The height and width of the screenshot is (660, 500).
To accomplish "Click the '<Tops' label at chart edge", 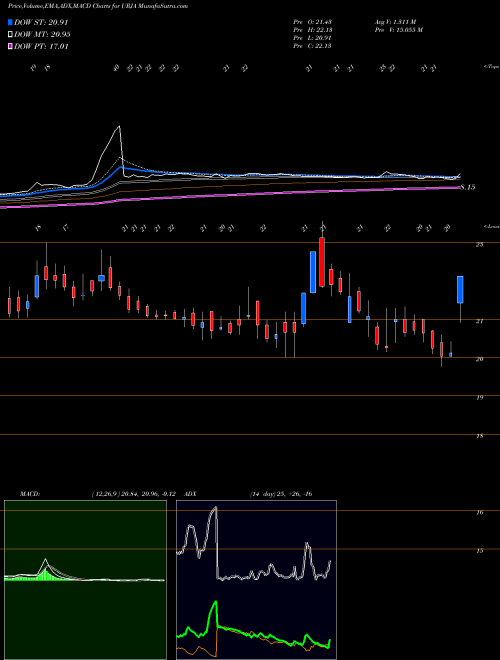I will click(x=492, y=67).
